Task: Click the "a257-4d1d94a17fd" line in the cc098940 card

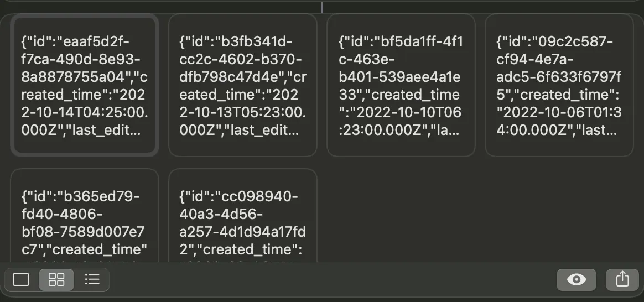Action: tap(243, 232)
